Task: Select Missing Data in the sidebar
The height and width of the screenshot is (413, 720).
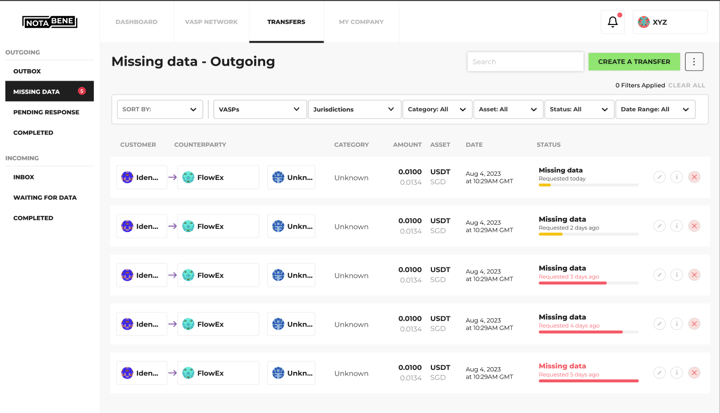Action: pos(49,91)
